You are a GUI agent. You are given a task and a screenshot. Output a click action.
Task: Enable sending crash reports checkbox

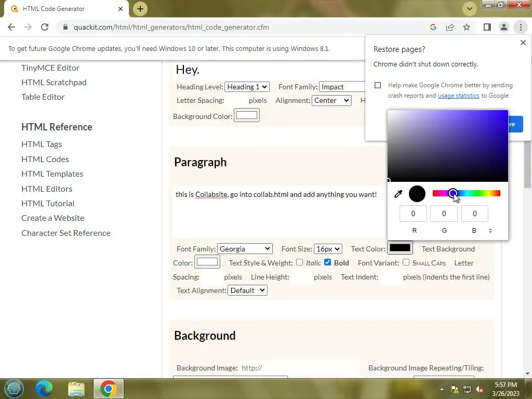tap(378, 85)
